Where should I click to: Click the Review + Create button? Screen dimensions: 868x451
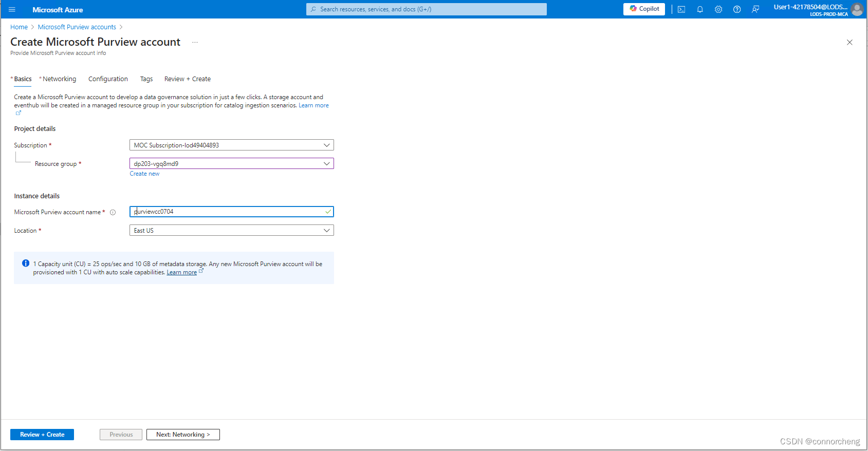[x=42, y=435]
